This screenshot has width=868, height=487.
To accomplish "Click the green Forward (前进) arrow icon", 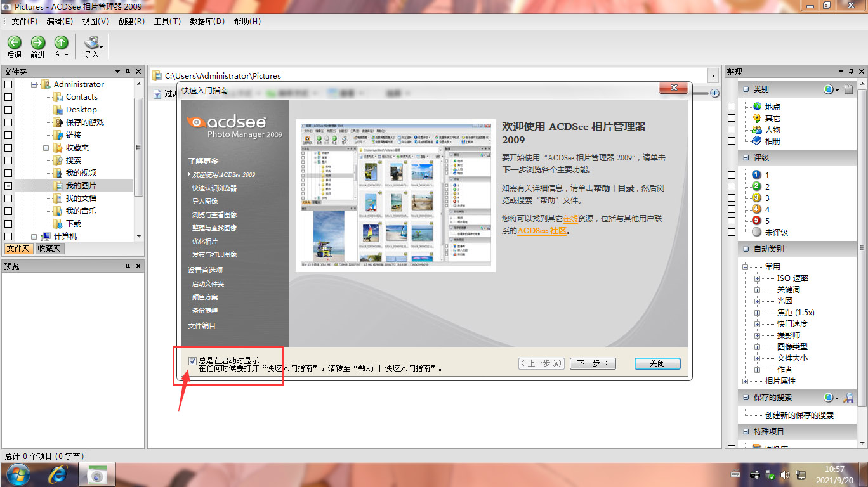I will coord(38,42).
